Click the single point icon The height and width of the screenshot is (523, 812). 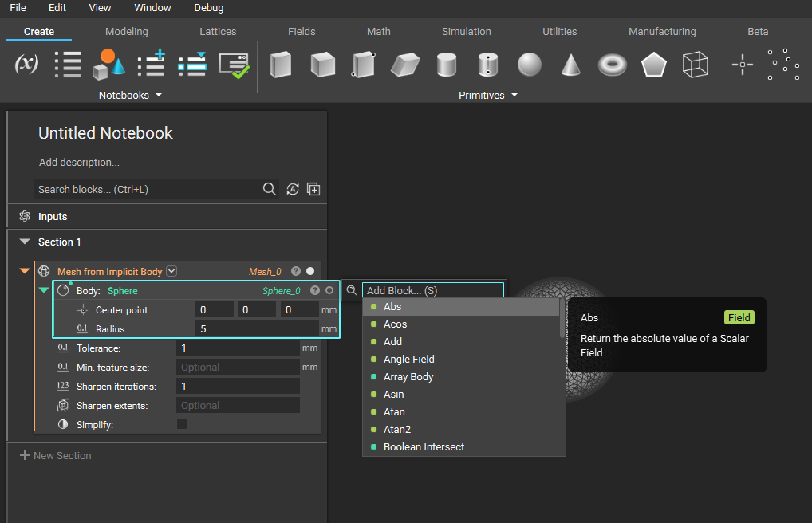click(x=743, y=65)
